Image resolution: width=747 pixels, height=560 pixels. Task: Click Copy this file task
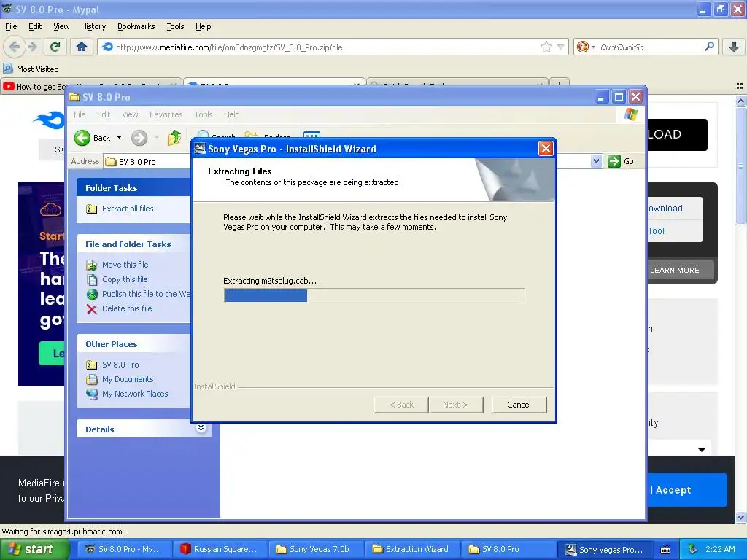(x=125, y=279)
